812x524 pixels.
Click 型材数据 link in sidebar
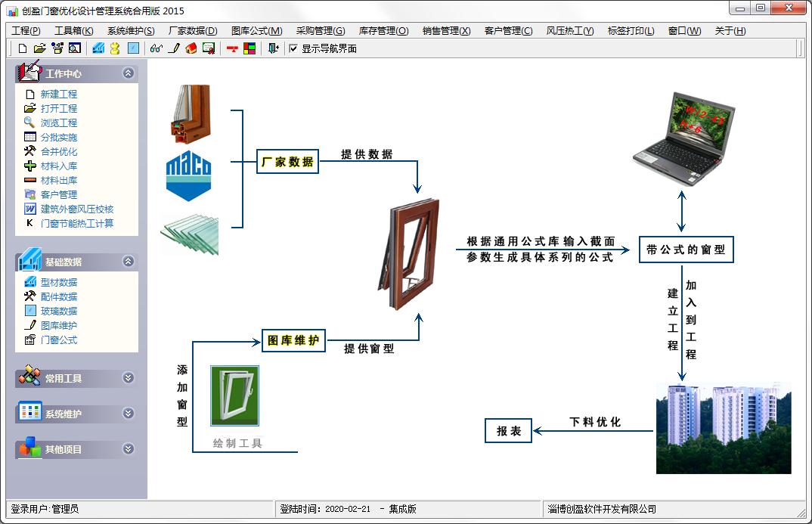tap(58, 282)
